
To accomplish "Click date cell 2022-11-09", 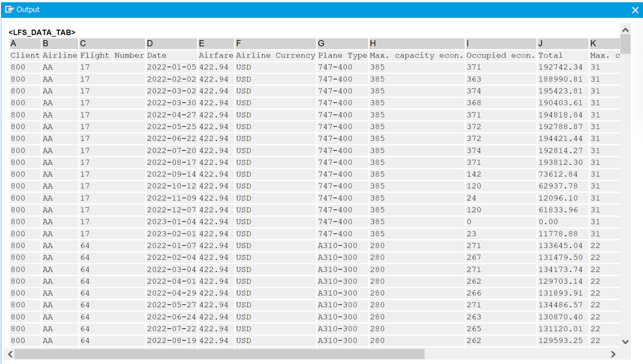I will [172, 198].
